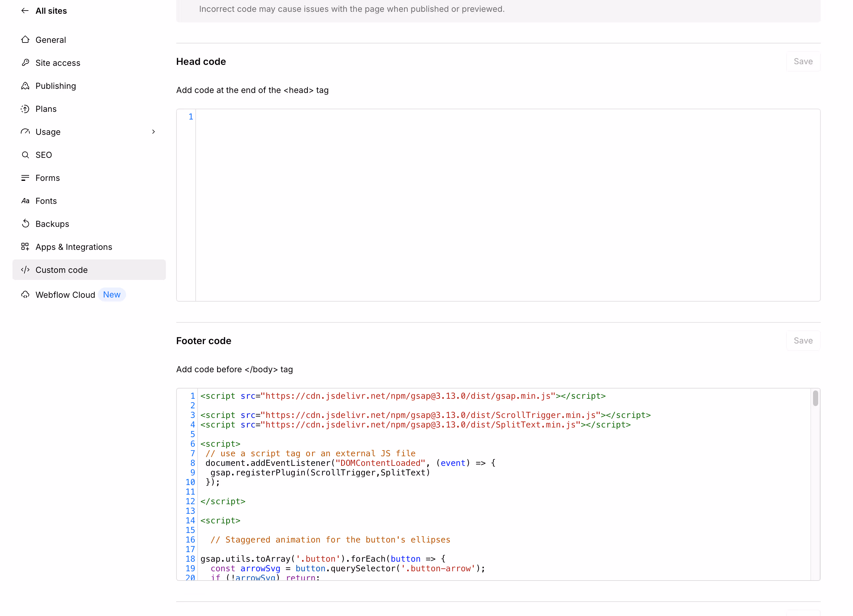Save the Footer code changes
The image size is (853, 616).
tap(803, 340)
